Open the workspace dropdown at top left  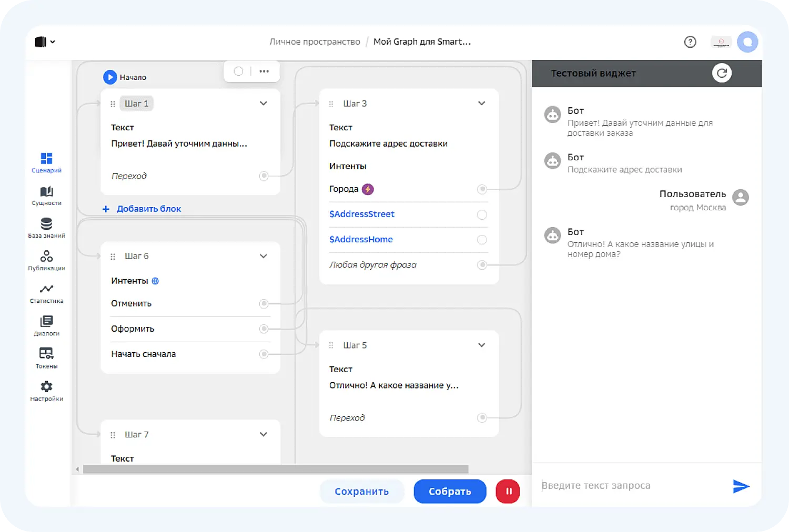click(x=45, y=42)
